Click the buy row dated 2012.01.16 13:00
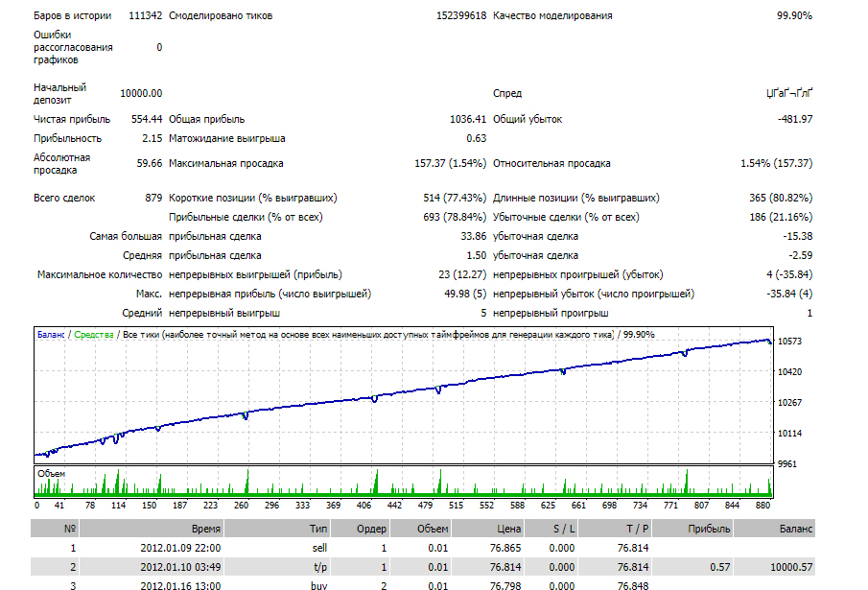868x590 pixels. coord(423,584)
